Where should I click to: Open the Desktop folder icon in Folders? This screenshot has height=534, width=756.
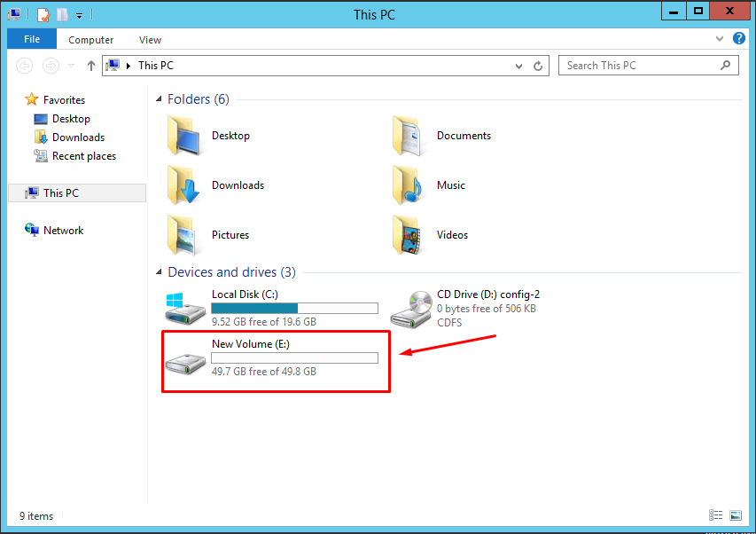[x=183, y=136]
